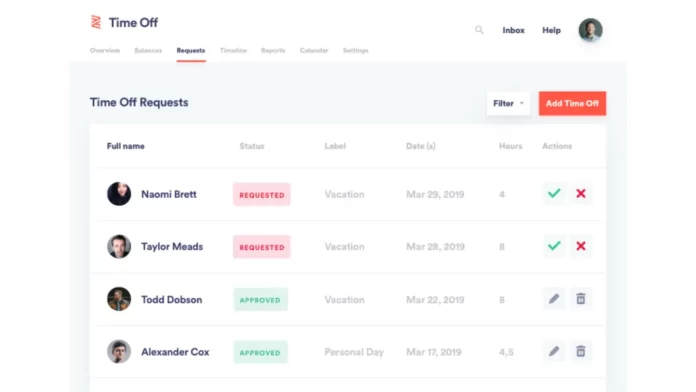Delete Alexander Cox's personal day entry

coord(581,352)
